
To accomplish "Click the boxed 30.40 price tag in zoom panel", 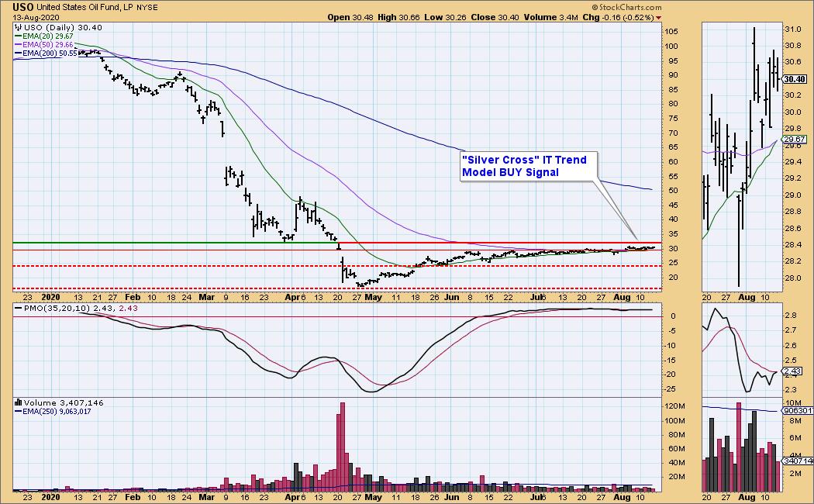I will [795, 79].
